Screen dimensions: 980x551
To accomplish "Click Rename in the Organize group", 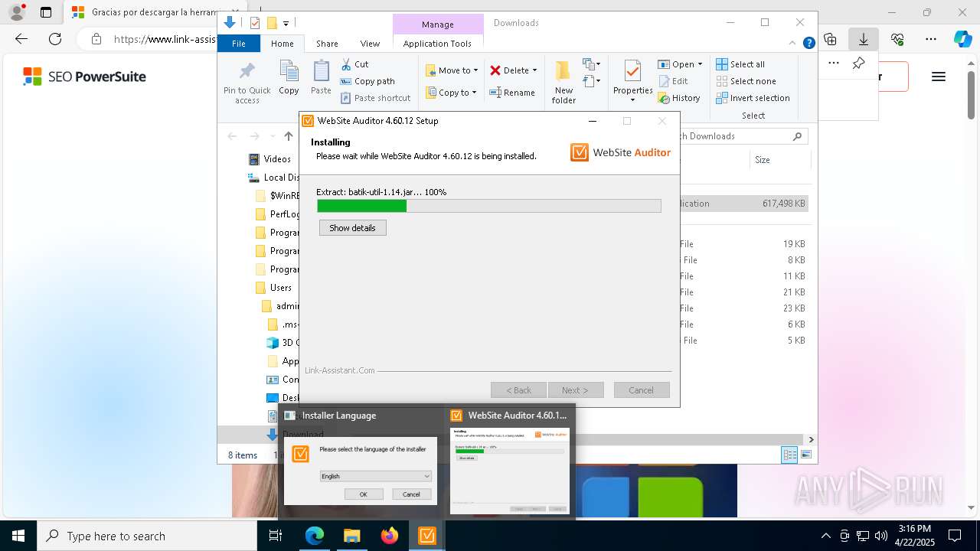I will click(512, 93).
